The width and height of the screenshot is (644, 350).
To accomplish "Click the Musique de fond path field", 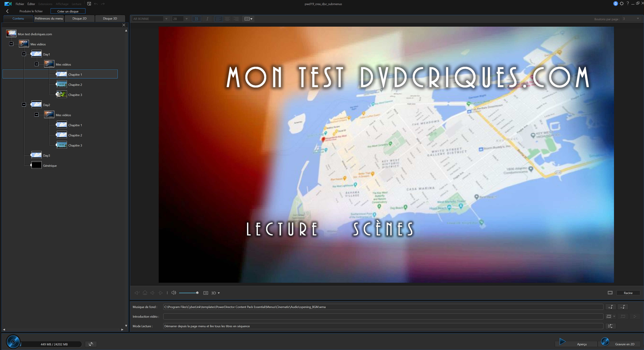I will point(383,307).
